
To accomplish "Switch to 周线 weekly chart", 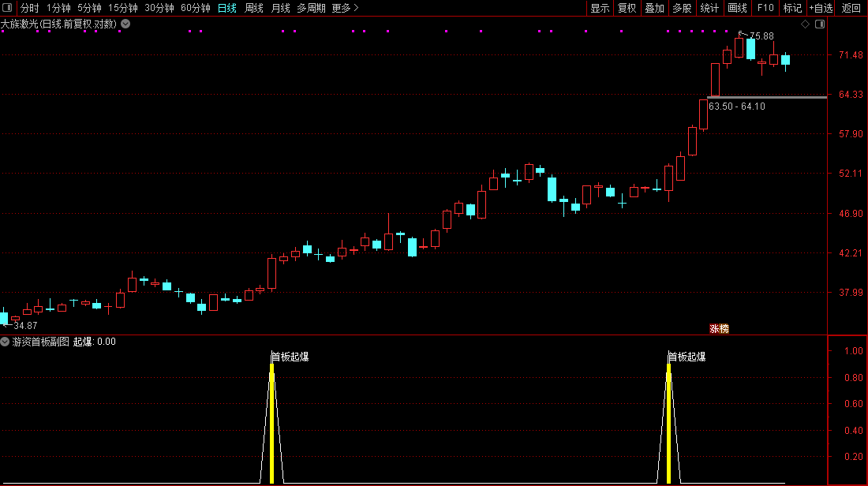I will pos(254,8).
